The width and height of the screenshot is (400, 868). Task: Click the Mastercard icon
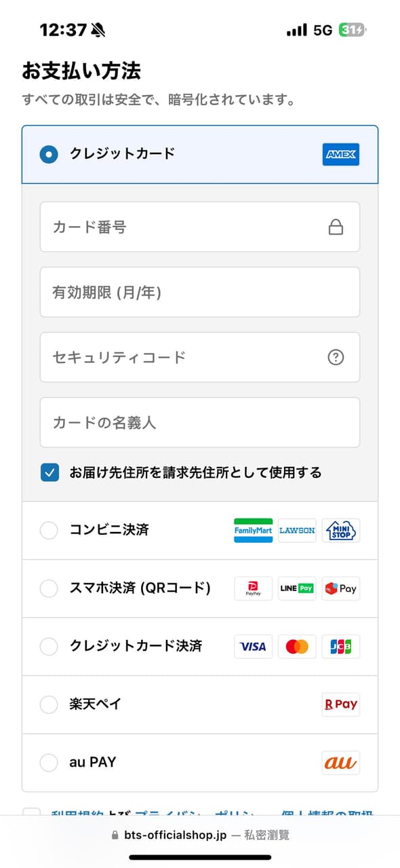pos(296,646)
